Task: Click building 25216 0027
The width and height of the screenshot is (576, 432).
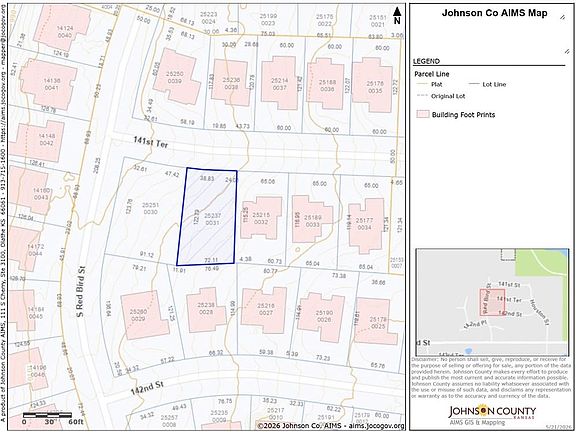Action: coord(265,309)
